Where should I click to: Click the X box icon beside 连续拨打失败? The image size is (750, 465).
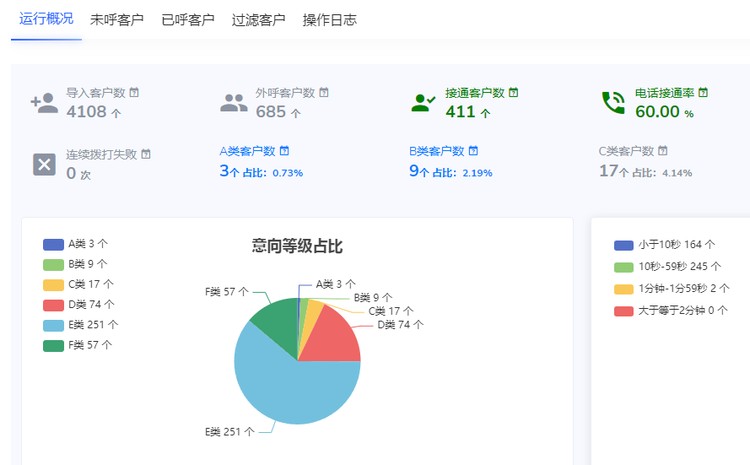44,165
